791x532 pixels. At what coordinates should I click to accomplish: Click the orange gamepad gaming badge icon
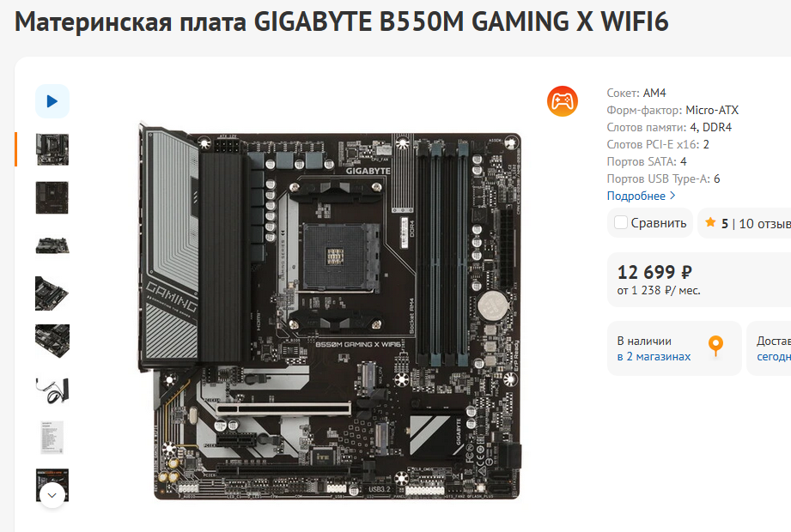coord(562,101)
